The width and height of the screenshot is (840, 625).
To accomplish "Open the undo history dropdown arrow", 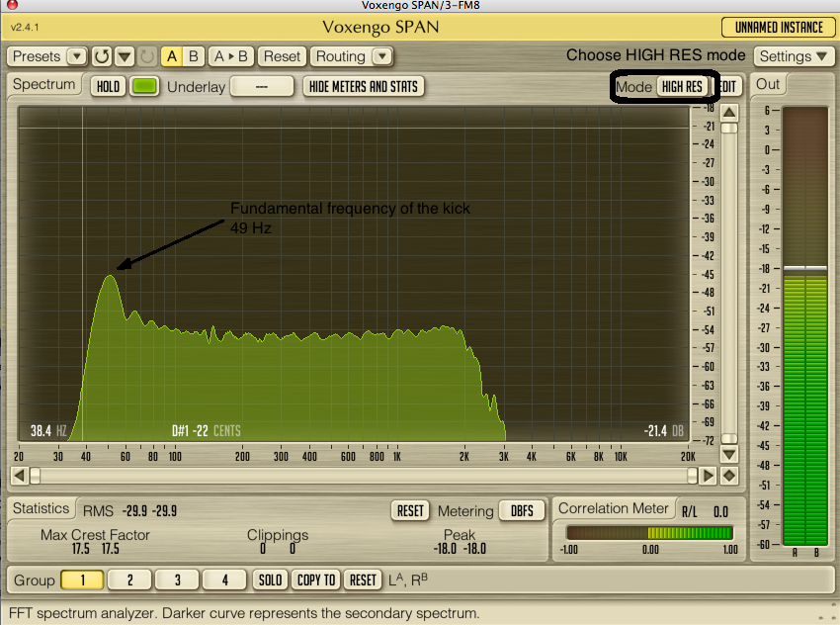I will pos(125,56).
